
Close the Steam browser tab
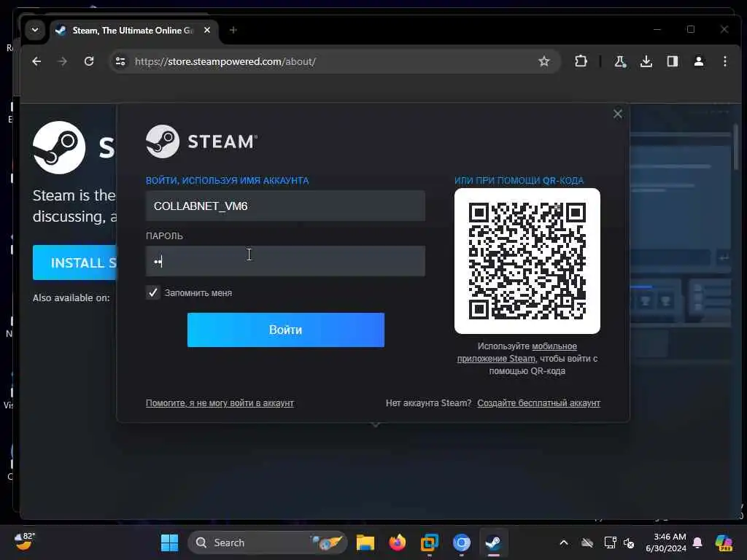click(206, 30)
